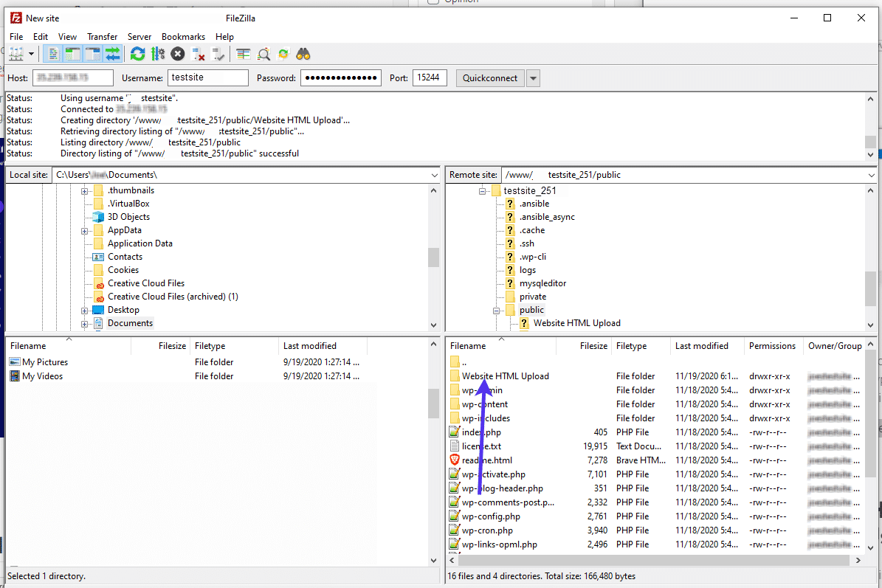Toggle processing of the transfer queue

[157, 53]
